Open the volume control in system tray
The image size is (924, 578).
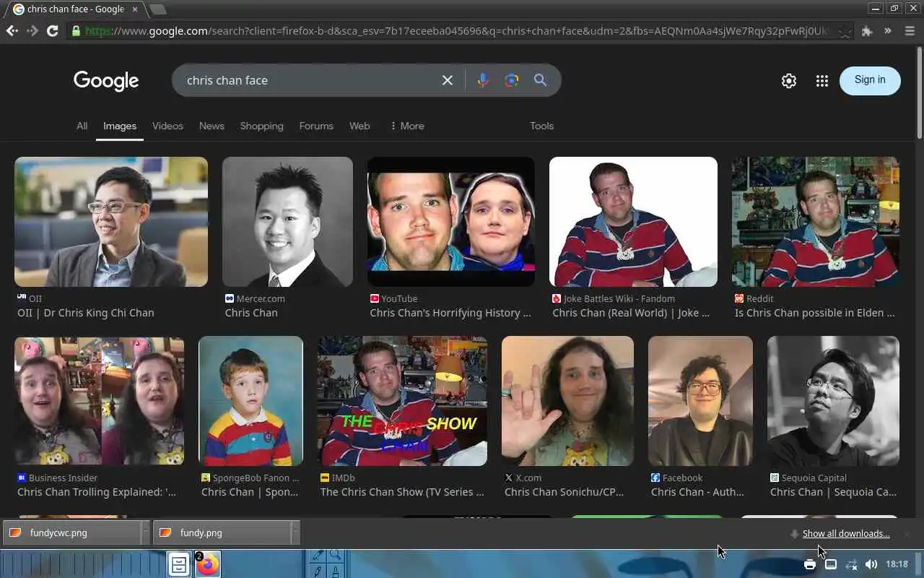[871, 564]
